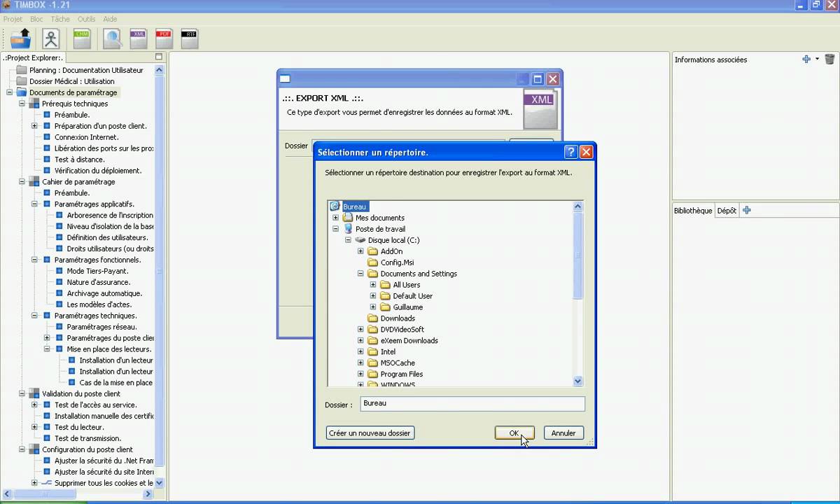
Task: Open the Projet menu
Action: click(x=13, y=19)
